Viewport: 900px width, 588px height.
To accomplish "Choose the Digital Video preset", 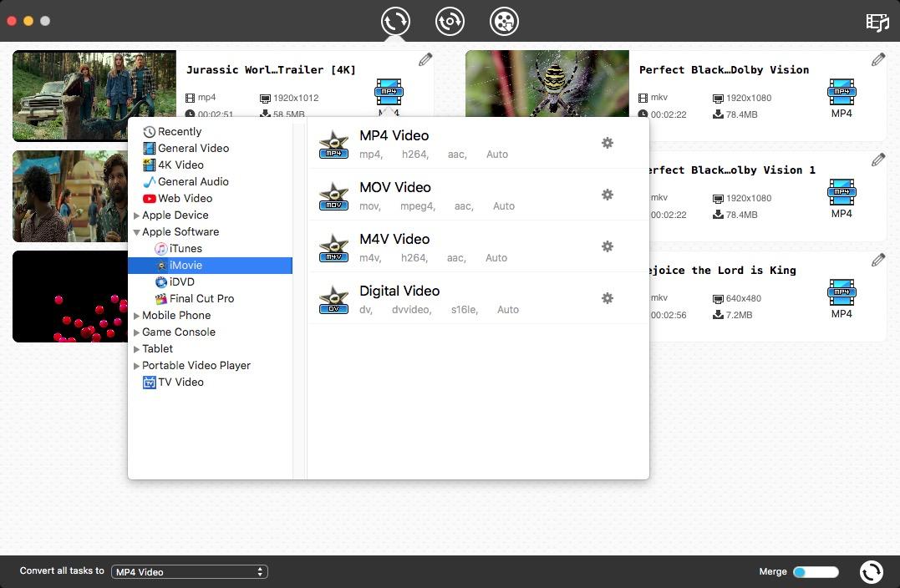I will pos(478,297).
